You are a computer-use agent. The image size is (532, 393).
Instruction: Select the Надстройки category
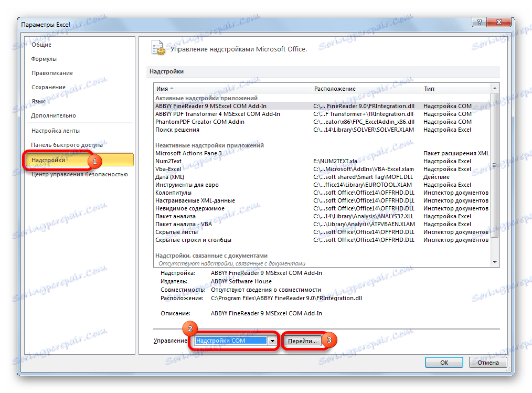point(79,160)
